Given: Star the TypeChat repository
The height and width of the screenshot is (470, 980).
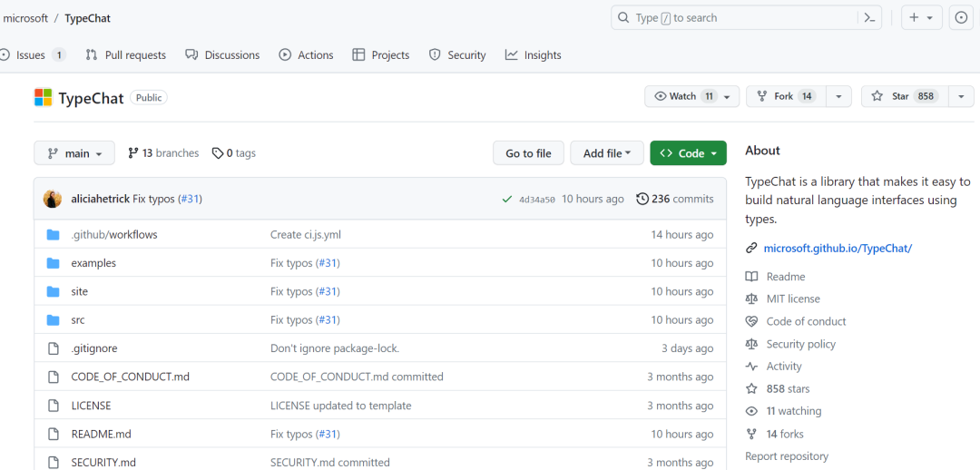Looking at the screenshot, I should point(905,96).
